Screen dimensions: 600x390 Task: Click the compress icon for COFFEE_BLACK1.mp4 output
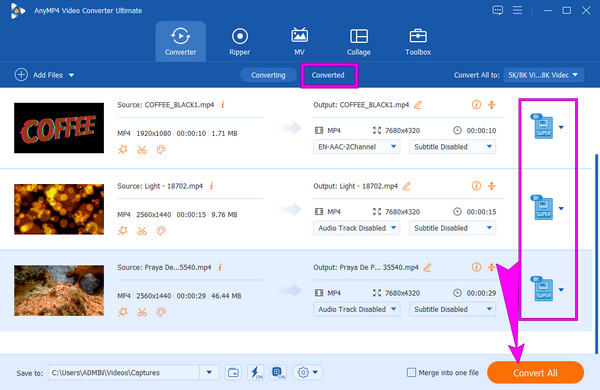tap(492, 104)
